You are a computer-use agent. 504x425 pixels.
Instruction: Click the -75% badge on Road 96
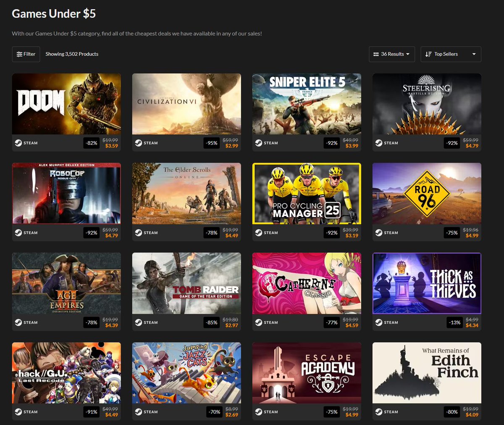point(452,232)
